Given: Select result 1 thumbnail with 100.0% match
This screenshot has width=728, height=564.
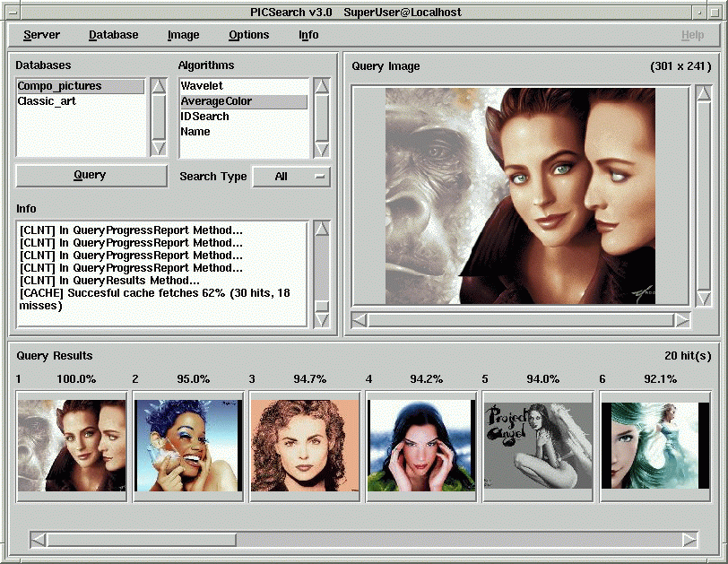Looking at the screenshot, I should point(72,447).
